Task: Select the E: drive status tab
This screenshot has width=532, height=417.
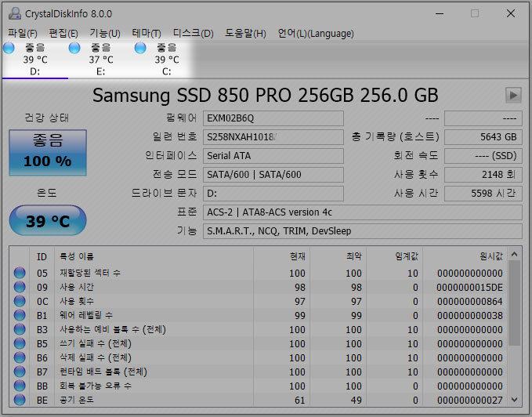Action: 101,60
